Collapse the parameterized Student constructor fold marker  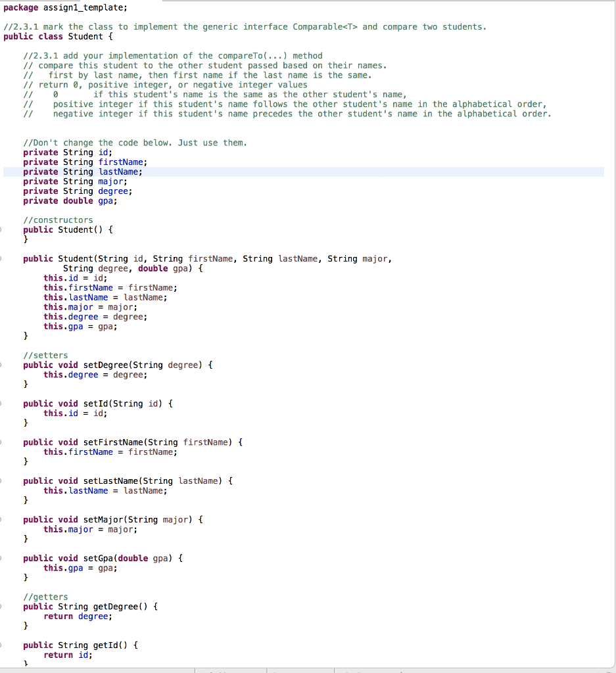tap(2, 258)
